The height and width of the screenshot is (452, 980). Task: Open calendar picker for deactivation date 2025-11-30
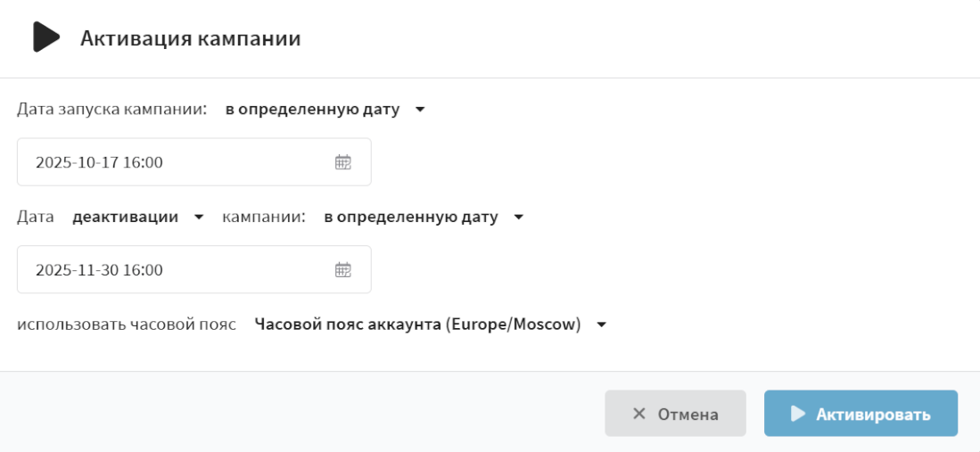pyautogui.click(x=343, y=269)
